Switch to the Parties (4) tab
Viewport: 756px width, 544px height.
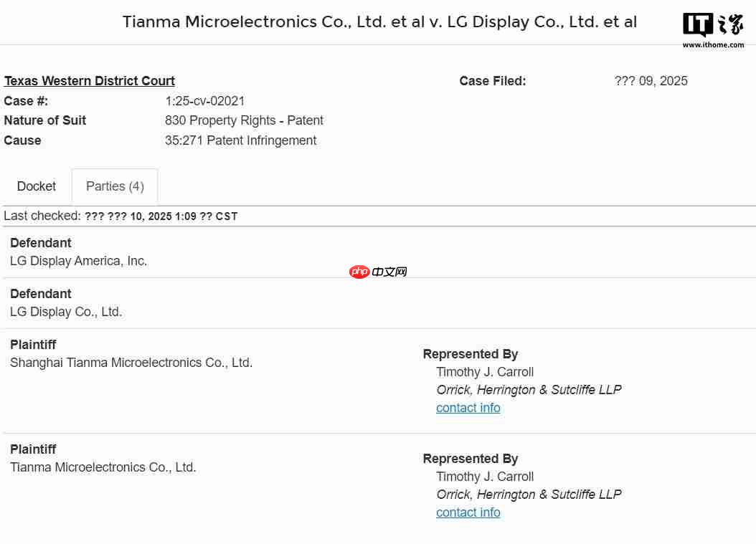pos(115,186)
